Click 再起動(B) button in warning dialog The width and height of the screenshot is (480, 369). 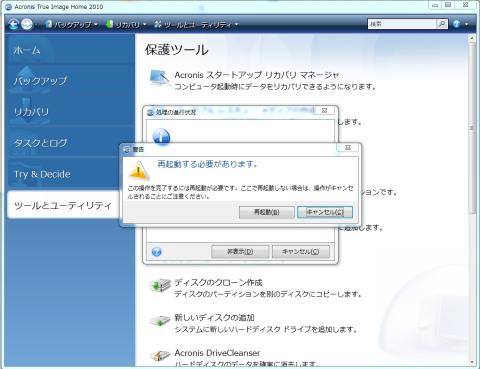pyautogui.click(x=267, y=212)
